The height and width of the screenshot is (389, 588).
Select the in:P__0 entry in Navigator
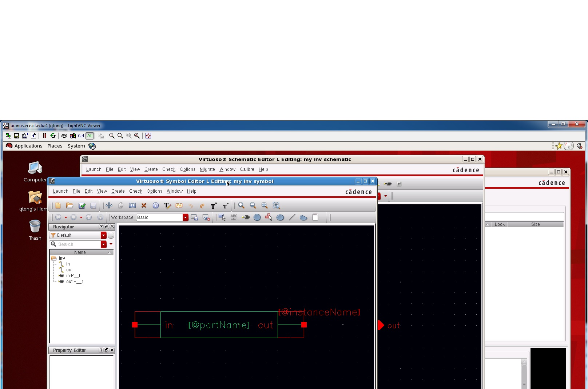point(74,276)
